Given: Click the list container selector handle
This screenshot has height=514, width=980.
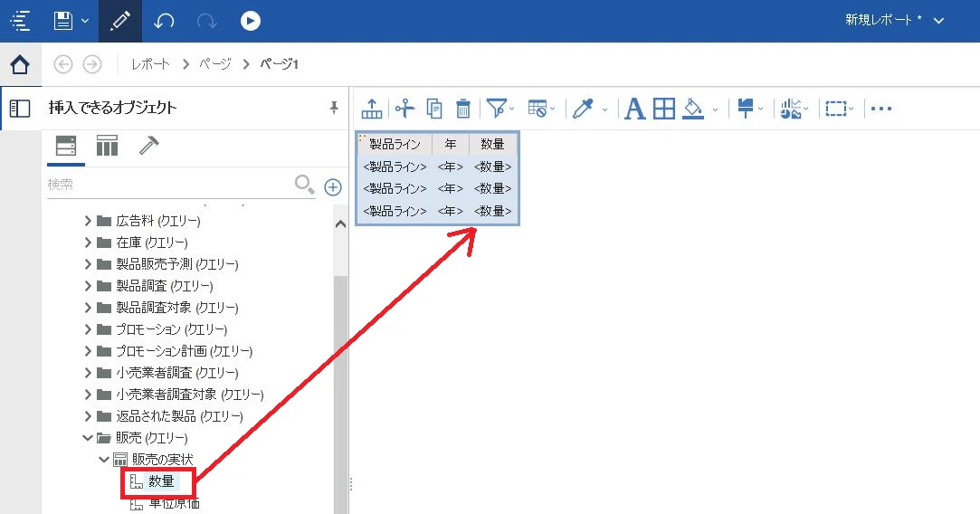Looking at the screenshot, I should [x=361, y=137].
